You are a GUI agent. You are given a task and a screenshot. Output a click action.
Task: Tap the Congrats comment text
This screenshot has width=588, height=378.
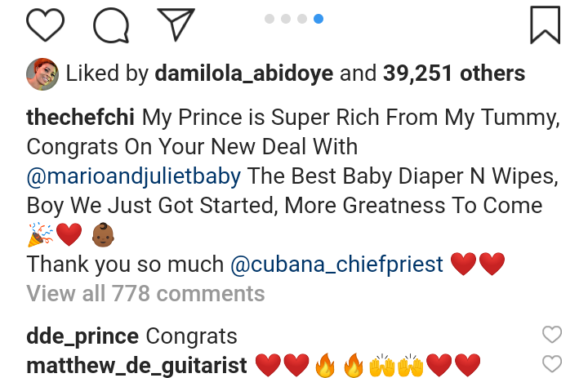tap(190, 336)
